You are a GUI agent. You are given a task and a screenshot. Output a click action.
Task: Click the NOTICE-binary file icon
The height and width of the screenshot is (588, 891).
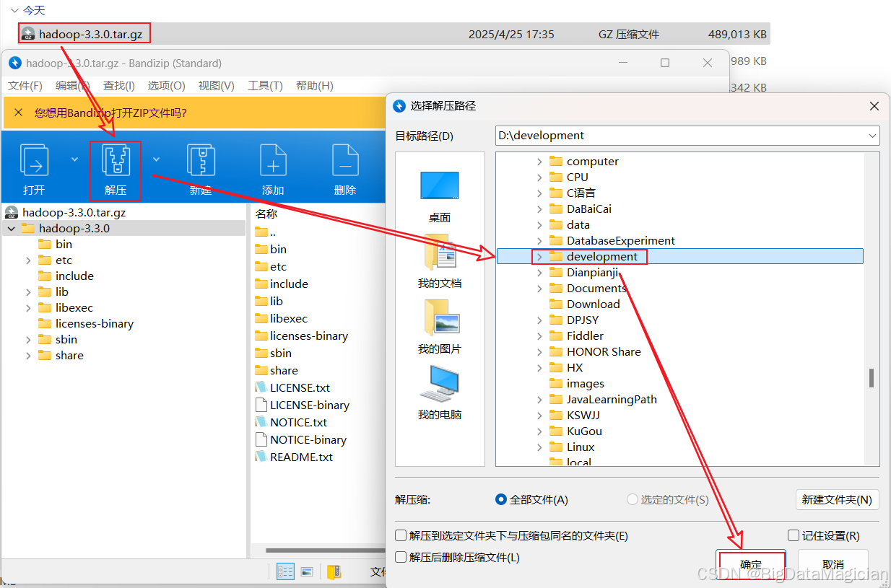click(x=261, y=439)
